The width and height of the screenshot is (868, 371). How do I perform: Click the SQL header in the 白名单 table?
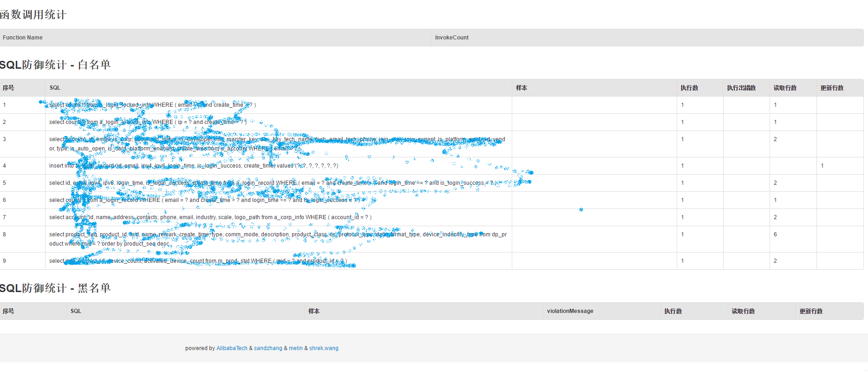55,88
